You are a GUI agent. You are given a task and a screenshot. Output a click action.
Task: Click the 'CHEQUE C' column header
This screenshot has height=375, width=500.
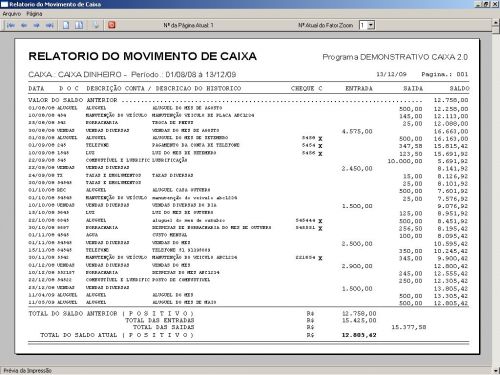[x=307, y=89]
